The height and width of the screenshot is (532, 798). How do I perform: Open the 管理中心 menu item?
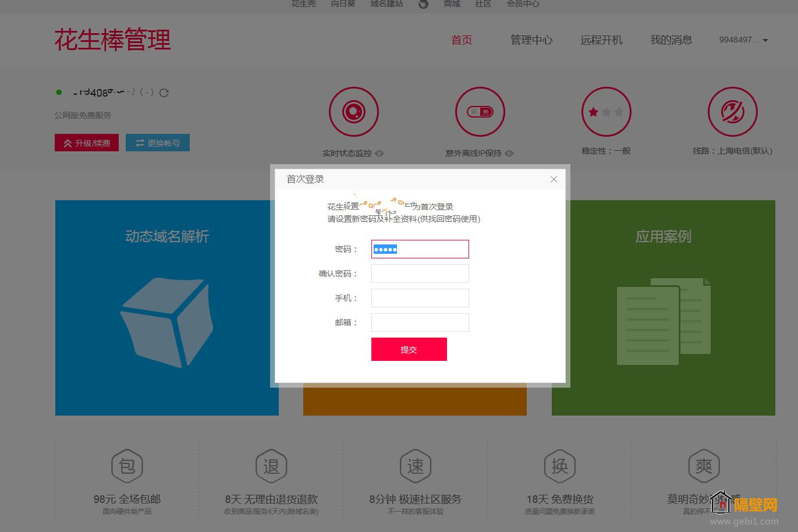click(x=531, y=40)
